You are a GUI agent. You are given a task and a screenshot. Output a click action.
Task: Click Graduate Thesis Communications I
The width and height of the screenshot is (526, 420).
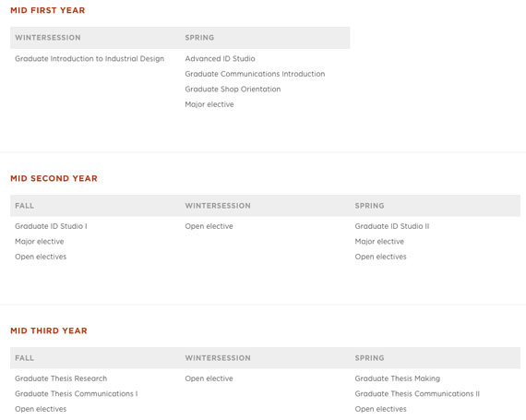77,394
